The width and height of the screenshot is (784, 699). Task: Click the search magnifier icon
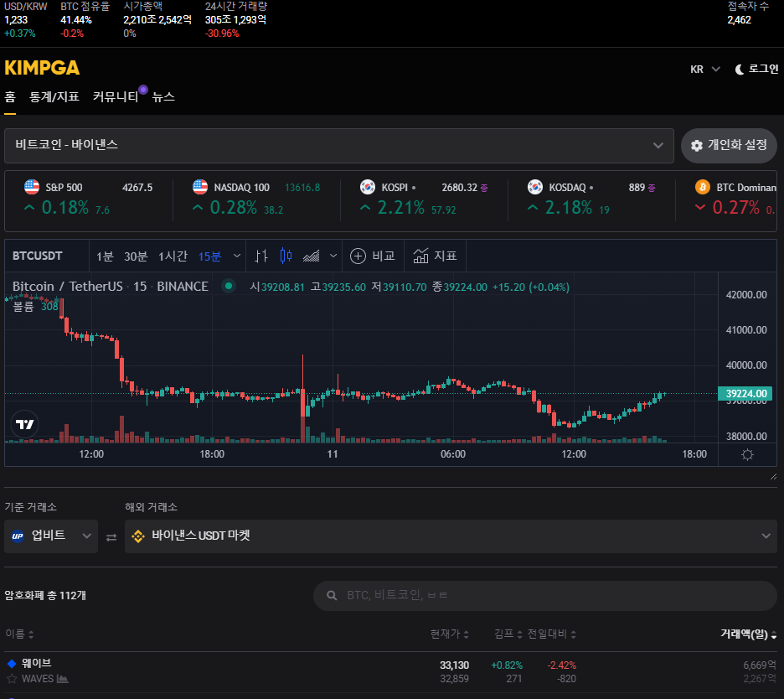coord(332,595)
